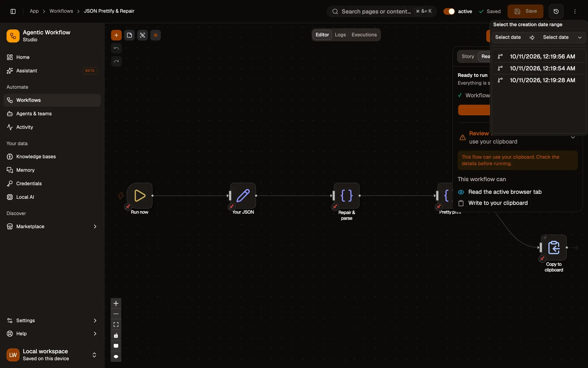Click the orange sparkle toolbar icon

[156, 35]
